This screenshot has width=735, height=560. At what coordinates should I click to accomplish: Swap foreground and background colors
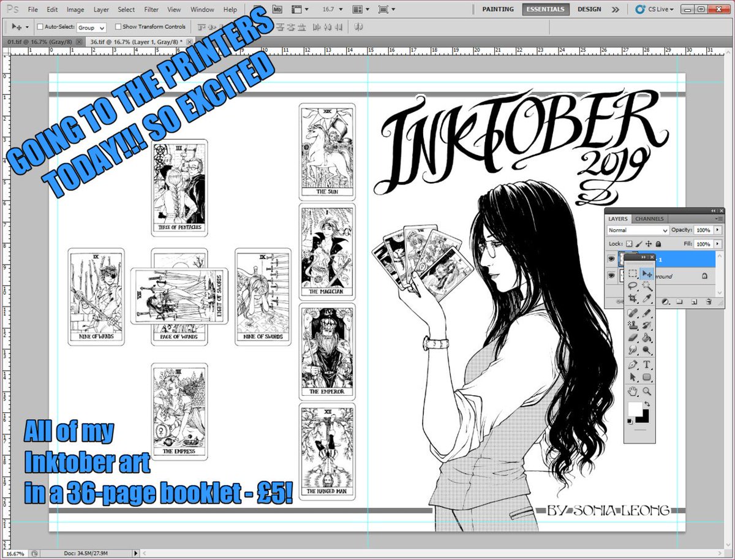click(x=647, y=403)
